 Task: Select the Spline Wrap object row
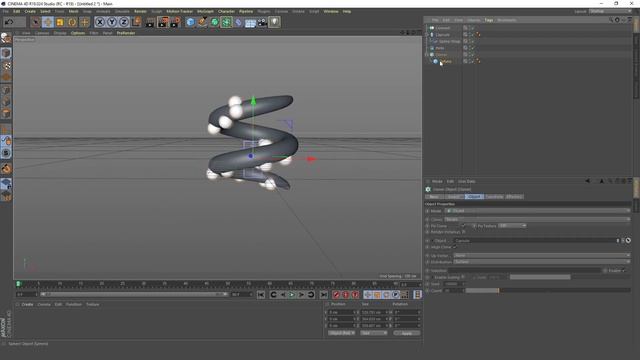(x=449, y=41)
